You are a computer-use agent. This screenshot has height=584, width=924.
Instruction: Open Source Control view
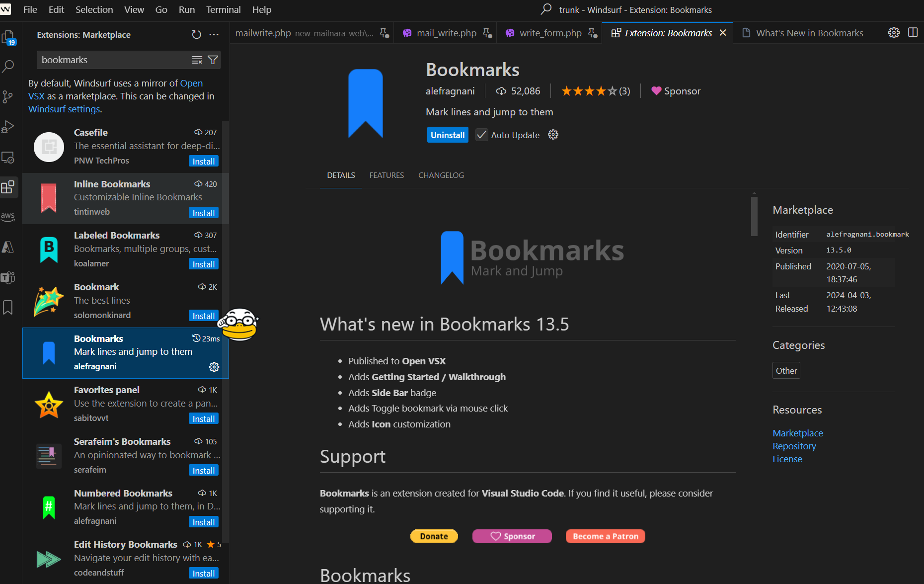pyautogui.click(x=8, y=96)
